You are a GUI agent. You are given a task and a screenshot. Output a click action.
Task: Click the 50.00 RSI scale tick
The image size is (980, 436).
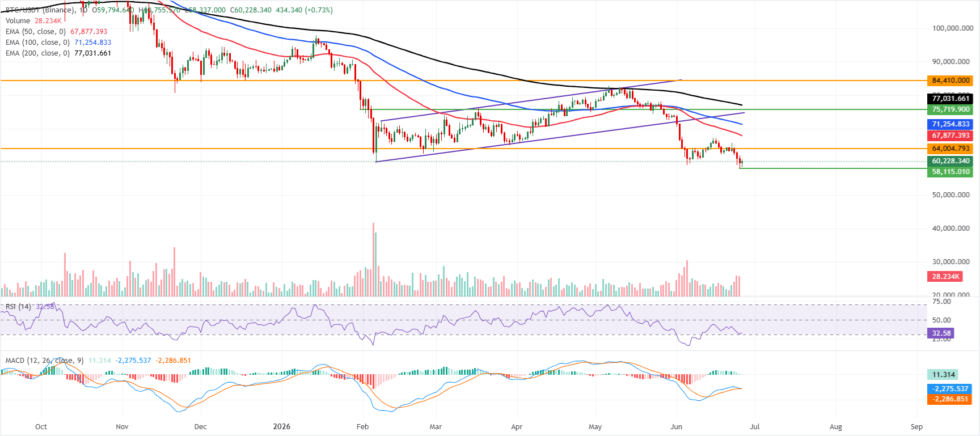[x=941, y=320]
